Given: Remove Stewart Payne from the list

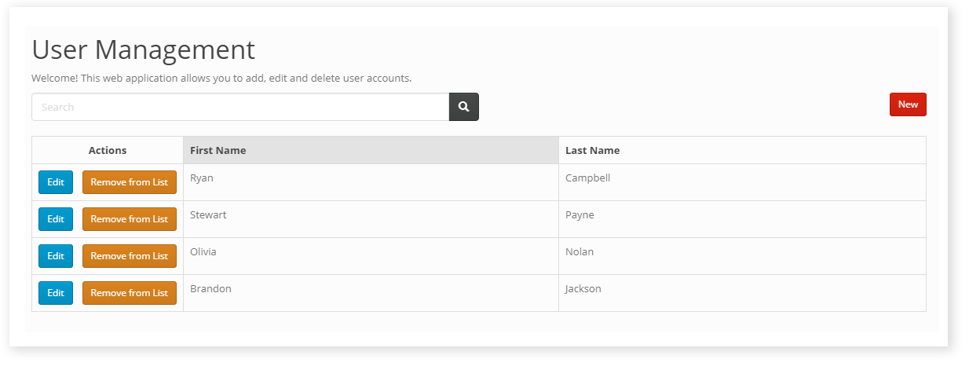Looking at the screenshot, I should [x=129, y=219].
